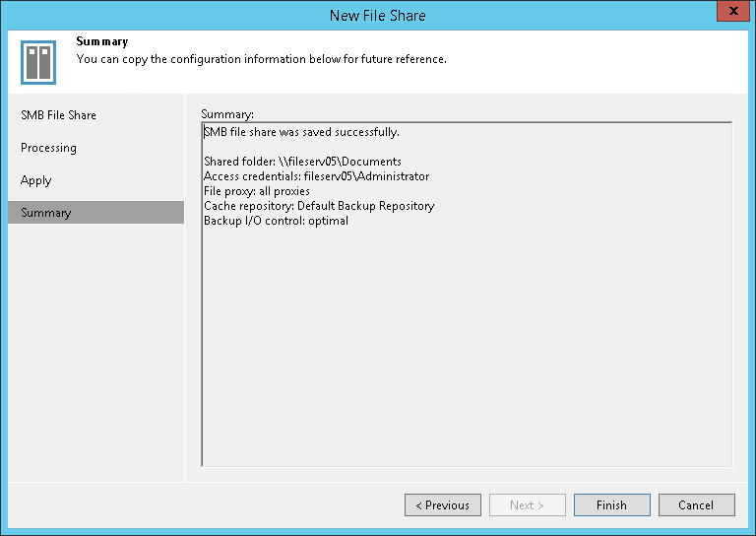Viewport: 756px width, 536px height.
Task: Click the 'Summary:' label above the box
Action: [227, 114]
